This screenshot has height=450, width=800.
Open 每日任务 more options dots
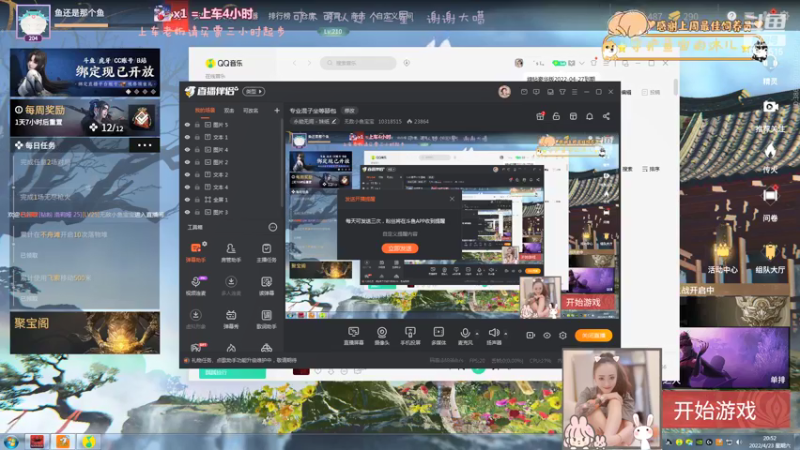(x=144, y=145)
